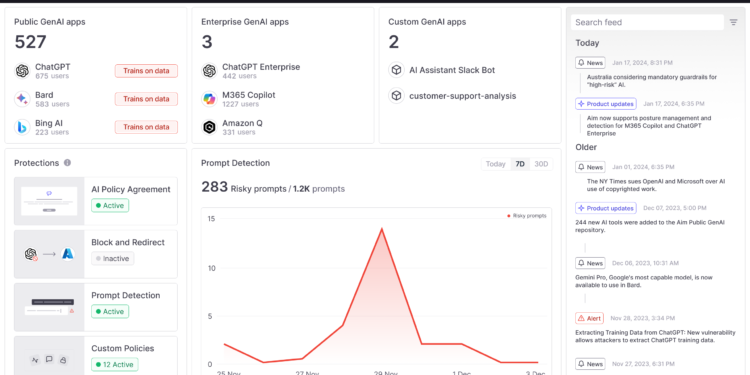Click the M365 Copilot icon
This screenshot has height=375, width=750.
[x=209, y=99]
